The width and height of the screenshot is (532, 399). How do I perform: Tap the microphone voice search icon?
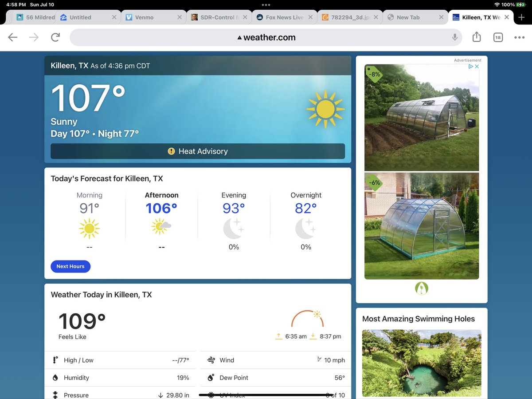[x=455, y=37]
